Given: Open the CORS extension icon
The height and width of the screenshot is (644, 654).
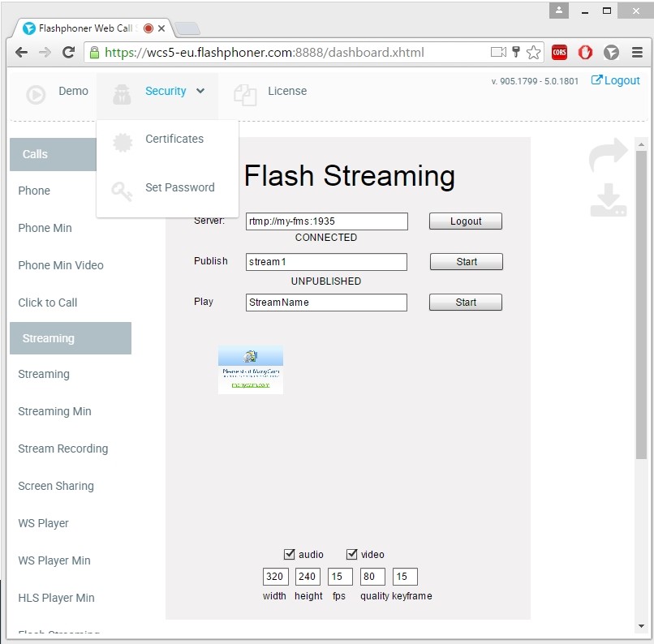Looking at the screenshot, I should [559, 53].
